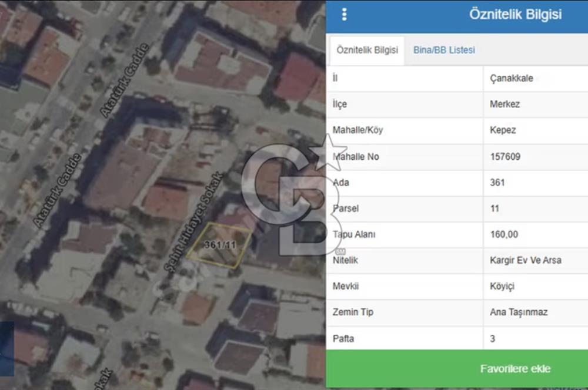Click the Öznitelik Bilgisi title in the blue header
Image resolution: width=588 pixels, height=390 pixels.
coord(515,15)
